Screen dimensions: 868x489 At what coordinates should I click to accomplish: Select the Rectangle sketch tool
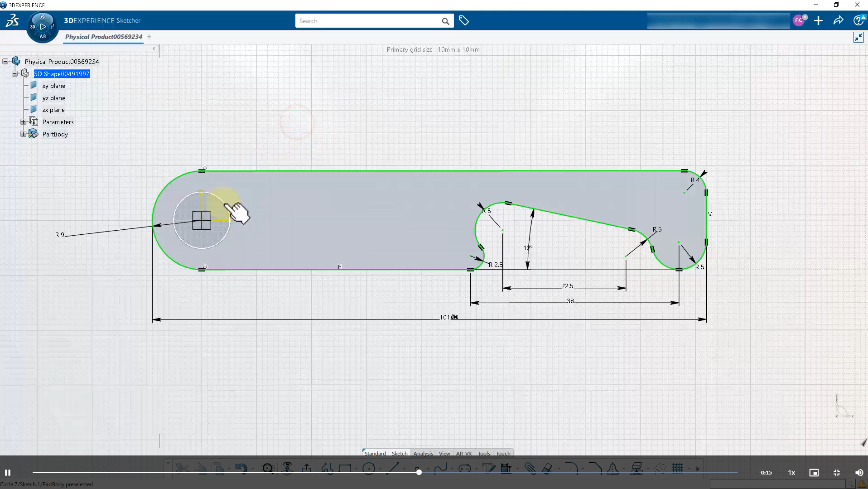(x=345, y=468)
